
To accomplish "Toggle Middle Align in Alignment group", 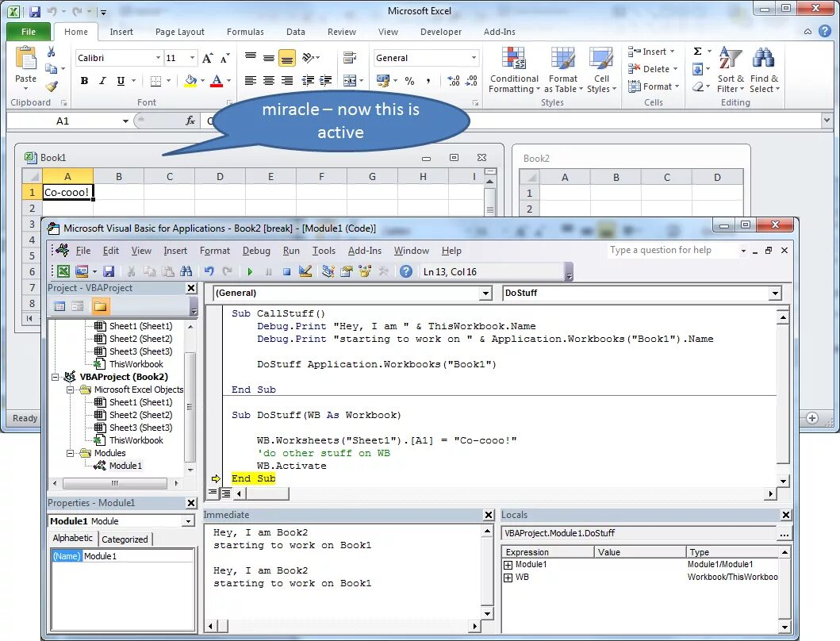I will coord(269,57).
